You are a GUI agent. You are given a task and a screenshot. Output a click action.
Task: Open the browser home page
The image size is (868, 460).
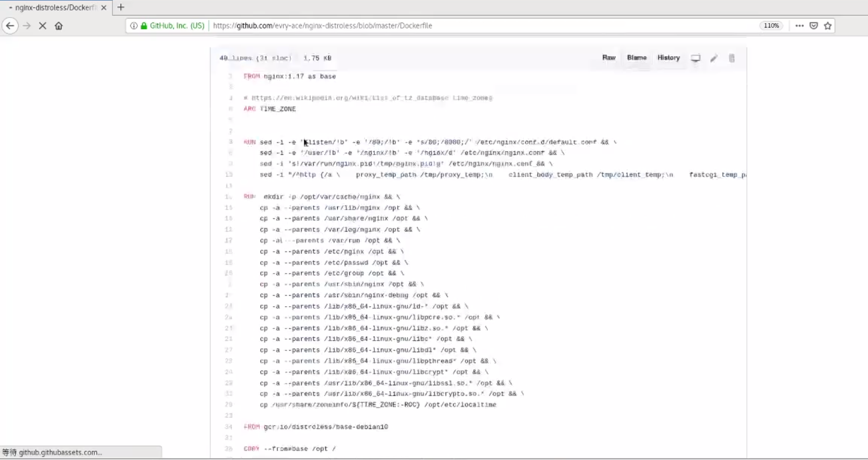59,26
